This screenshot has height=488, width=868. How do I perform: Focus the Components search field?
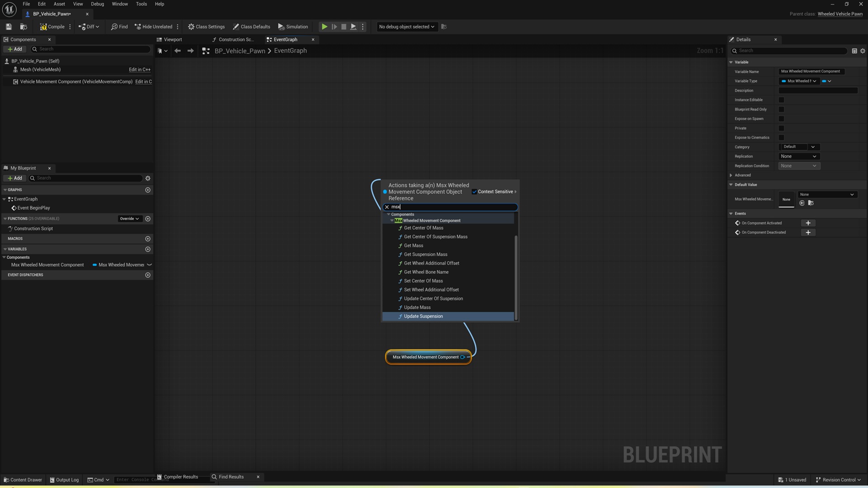tap(90, 49)
